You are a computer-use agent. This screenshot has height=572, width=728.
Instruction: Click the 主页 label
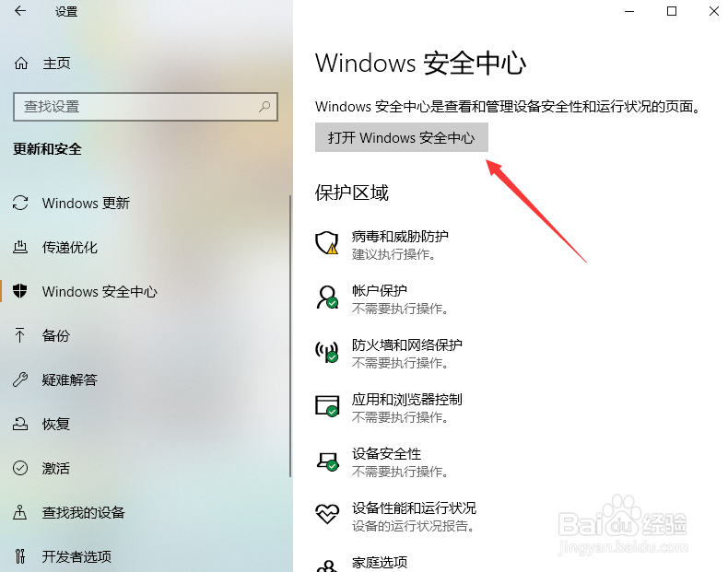[x=56, y=63]
